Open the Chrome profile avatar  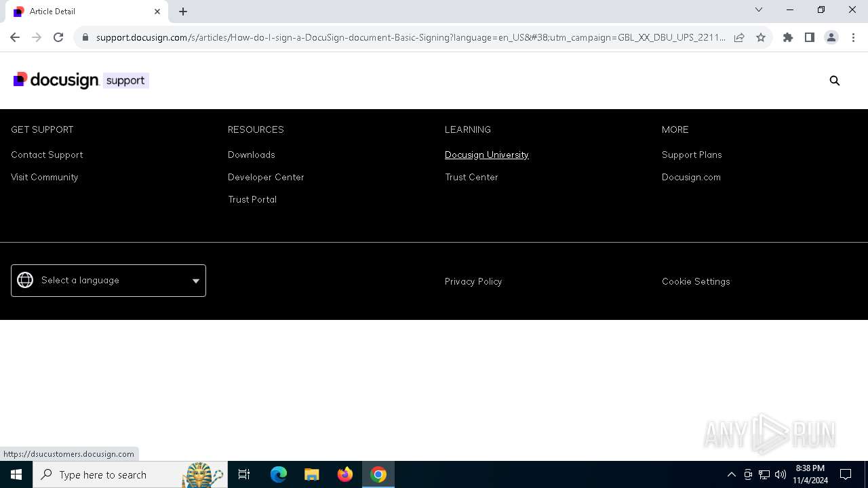(x=831, y=37)
